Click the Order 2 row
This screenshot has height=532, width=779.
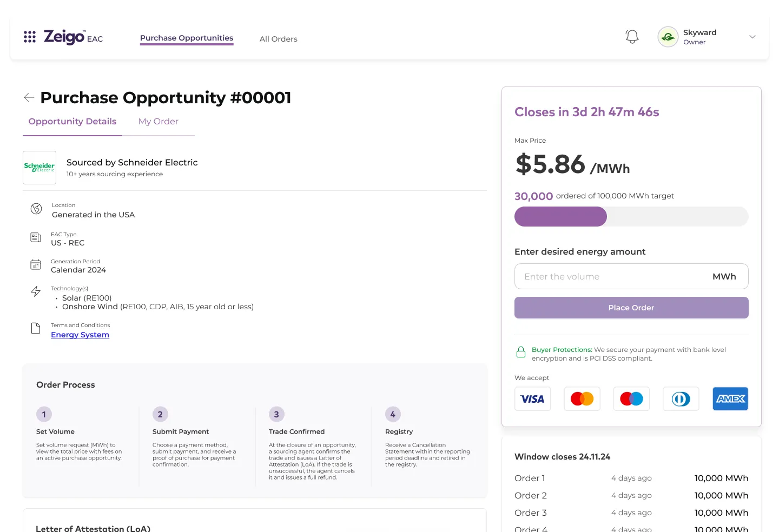631,495
